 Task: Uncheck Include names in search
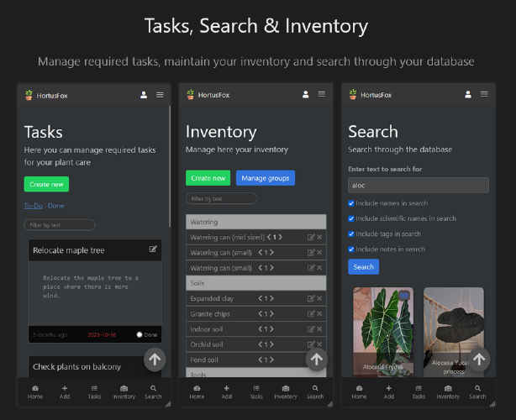click(x=351, y=203)
